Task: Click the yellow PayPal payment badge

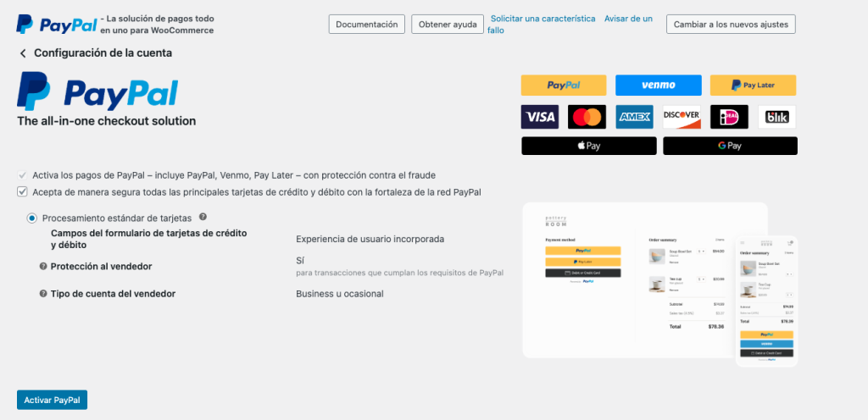Action: [563, 85]
